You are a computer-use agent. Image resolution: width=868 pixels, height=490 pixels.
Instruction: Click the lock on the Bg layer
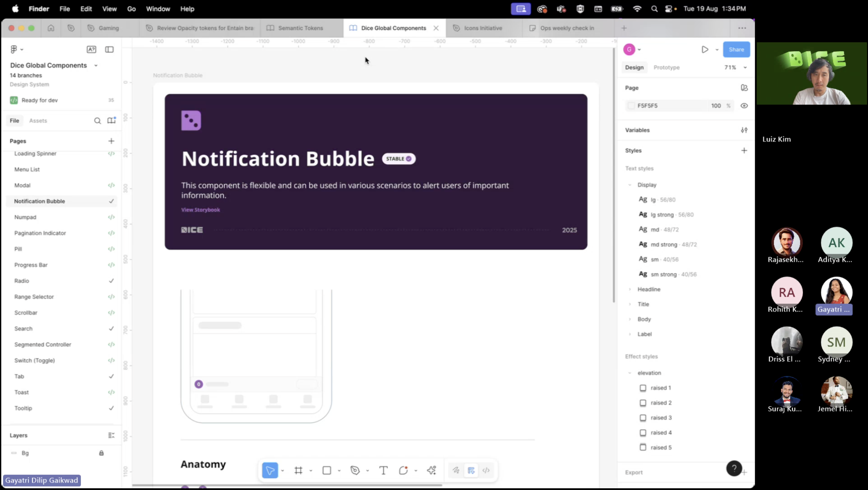click(101, 453)
